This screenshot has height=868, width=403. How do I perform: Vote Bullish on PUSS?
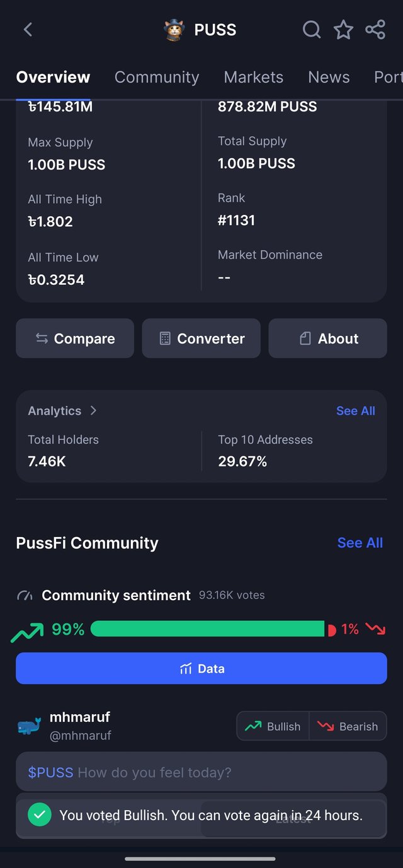tap(273, 726)
